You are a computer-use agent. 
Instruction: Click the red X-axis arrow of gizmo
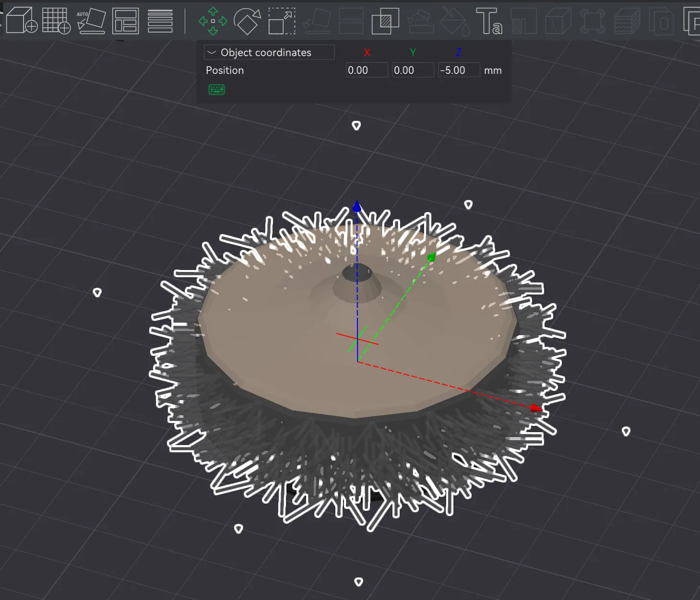pos(536,408)
